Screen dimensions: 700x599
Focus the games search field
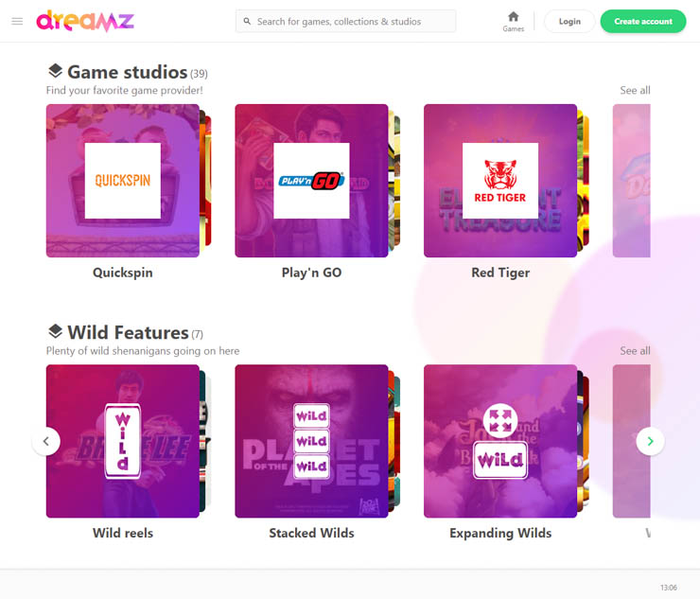[345, 21]
